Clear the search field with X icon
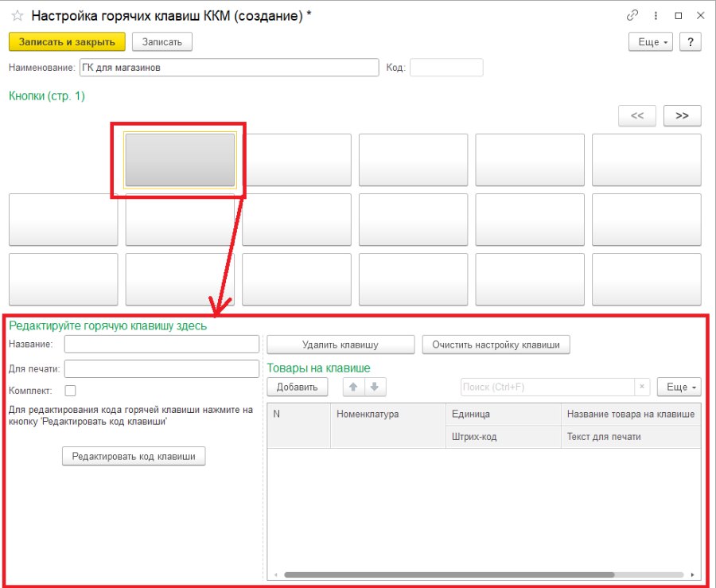Viewport: 716px width, 588px height. click(642, 387)
